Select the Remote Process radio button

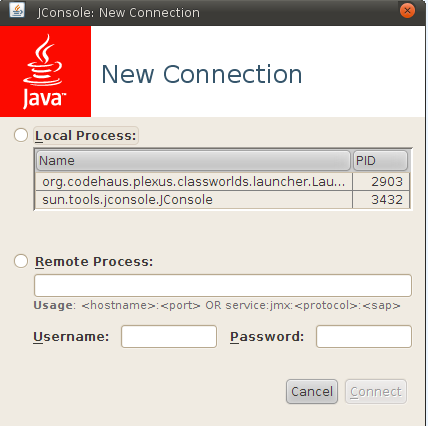21,261
